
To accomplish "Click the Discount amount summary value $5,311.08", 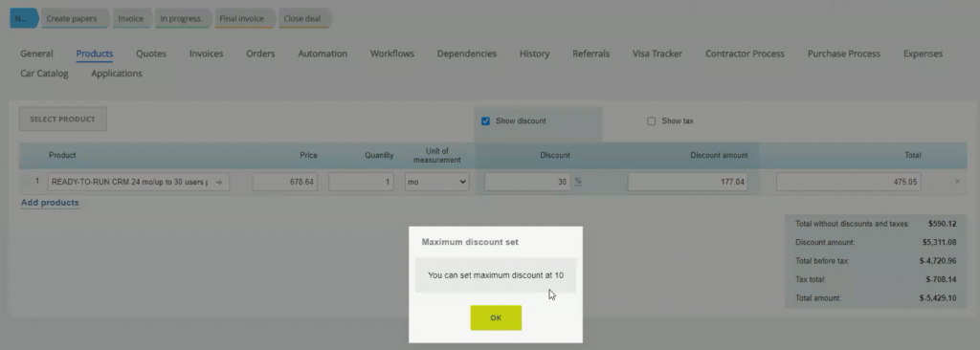I will (940, 242).
